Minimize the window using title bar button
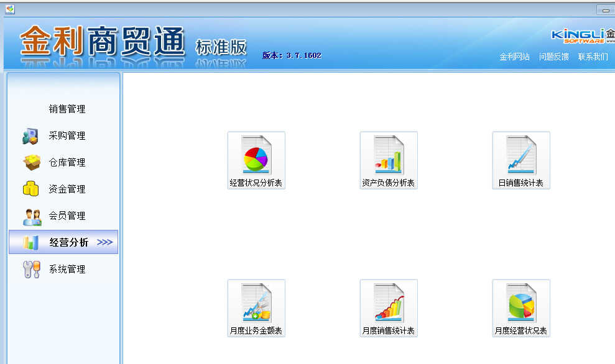 click(606, 11)
